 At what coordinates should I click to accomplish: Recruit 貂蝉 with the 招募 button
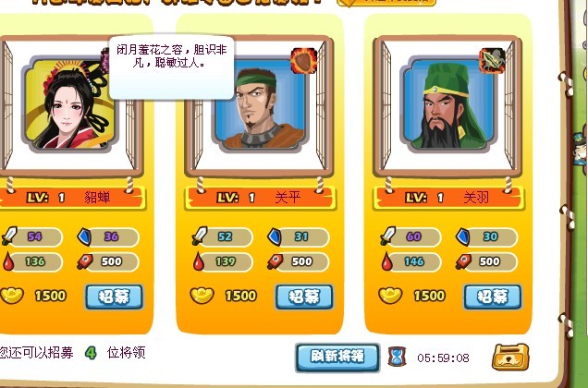pyautogui.click(x=115, y=297)
